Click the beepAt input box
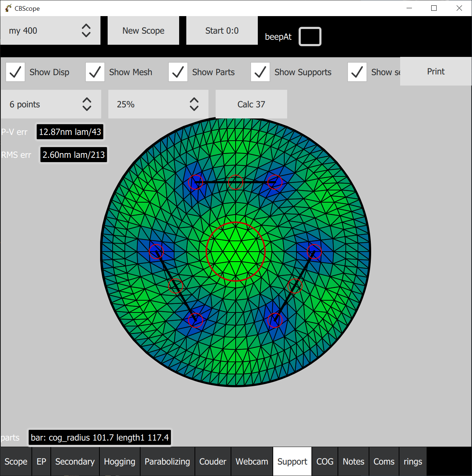472x476 pixels. point(310,37)
